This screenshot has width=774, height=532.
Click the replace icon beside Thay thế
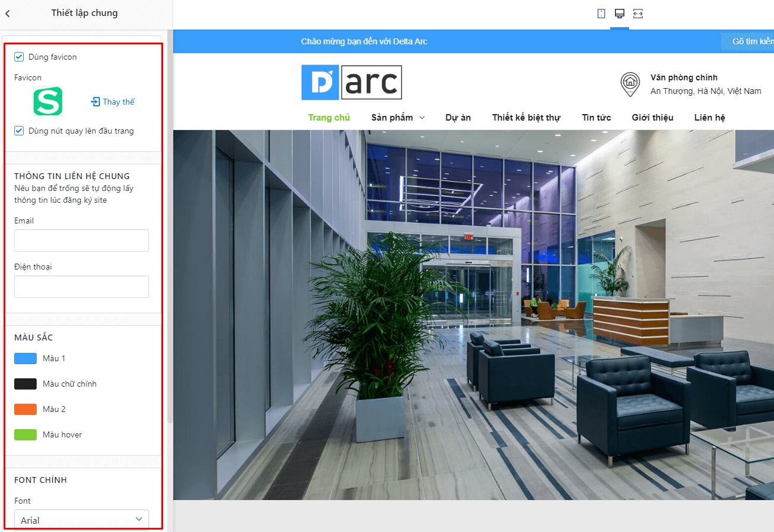pos(95,102)
